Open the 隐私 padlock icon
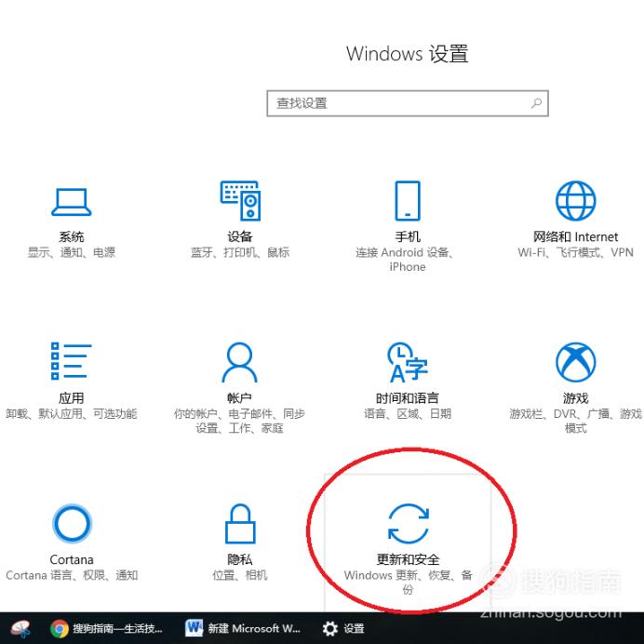Image resolution: width=644 pixels, height=644 pixels. pos(240,523)
